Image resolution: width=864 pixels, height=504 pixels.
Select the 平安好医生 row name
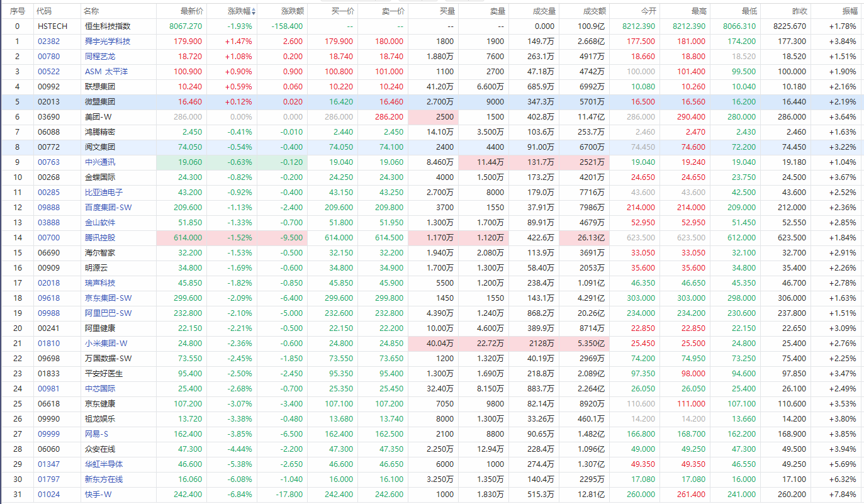104,374
